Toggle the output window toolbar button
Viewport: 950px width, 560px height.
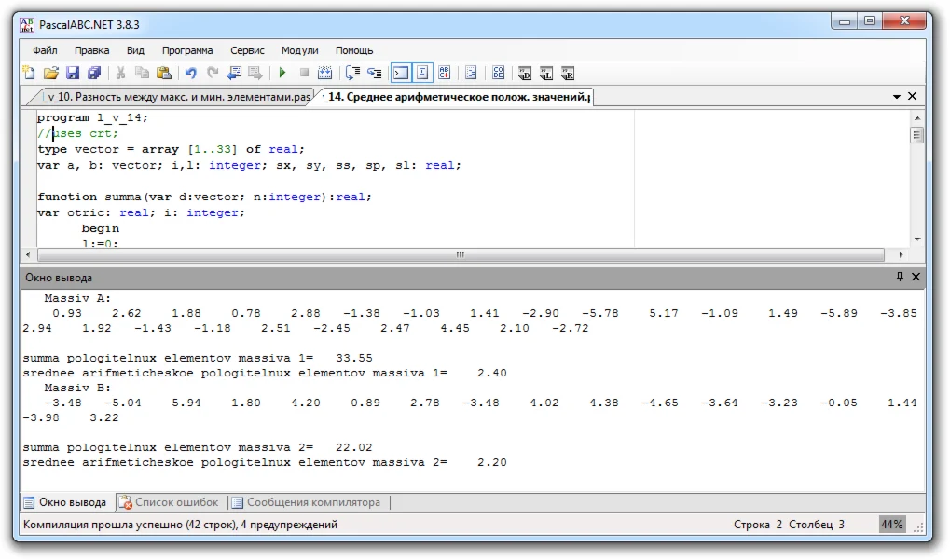pyautogui.click(x=400, y=73)
